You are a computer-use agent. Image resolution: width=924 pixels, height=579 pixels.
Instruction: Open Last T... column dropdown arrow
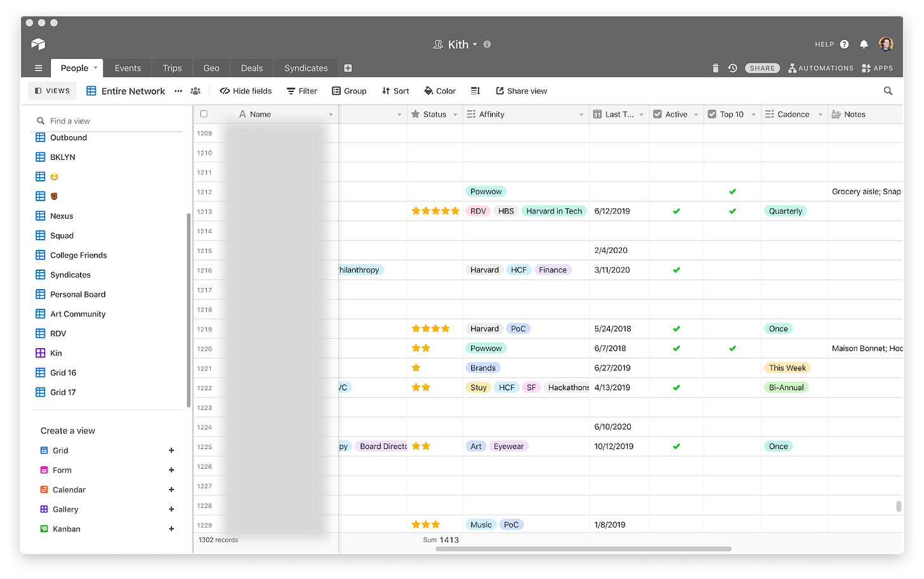pos(642,115)
